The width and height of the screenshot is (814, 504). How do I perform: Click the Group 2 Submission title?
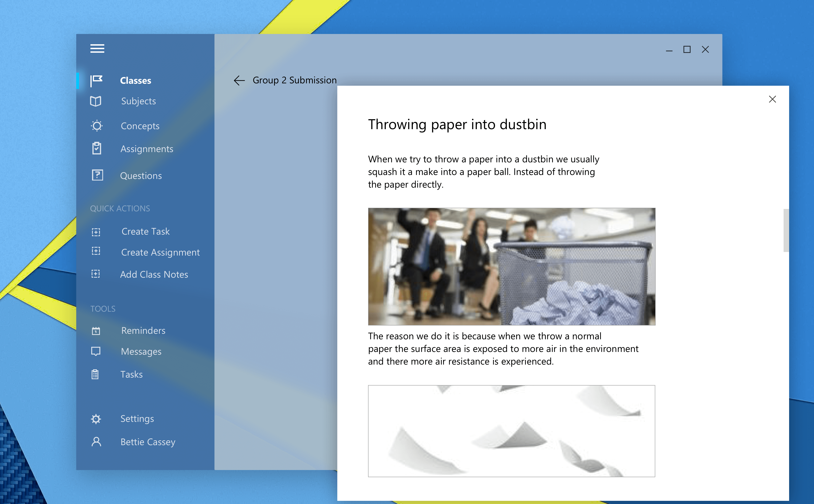point(294,80)
